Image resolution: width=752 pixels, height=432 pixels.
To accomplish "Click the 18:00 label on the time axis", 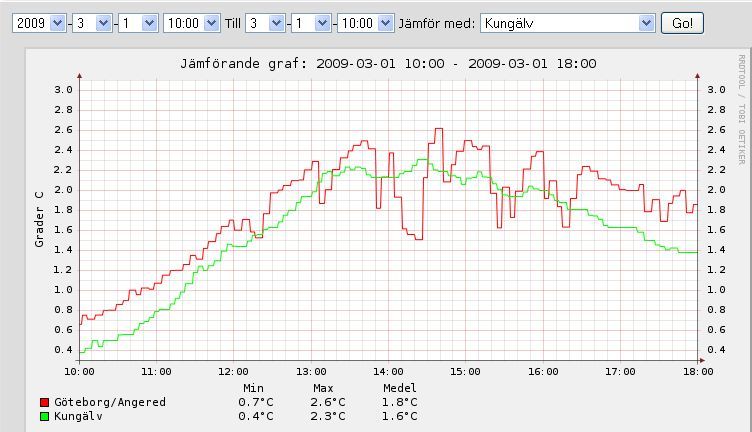I will coord(697,371).
